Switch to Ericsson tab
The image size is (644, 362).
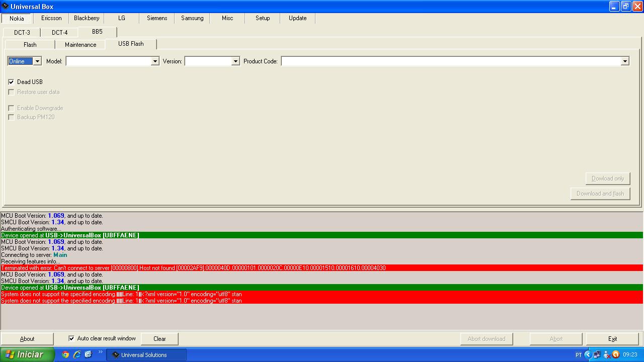click(51, 18)
